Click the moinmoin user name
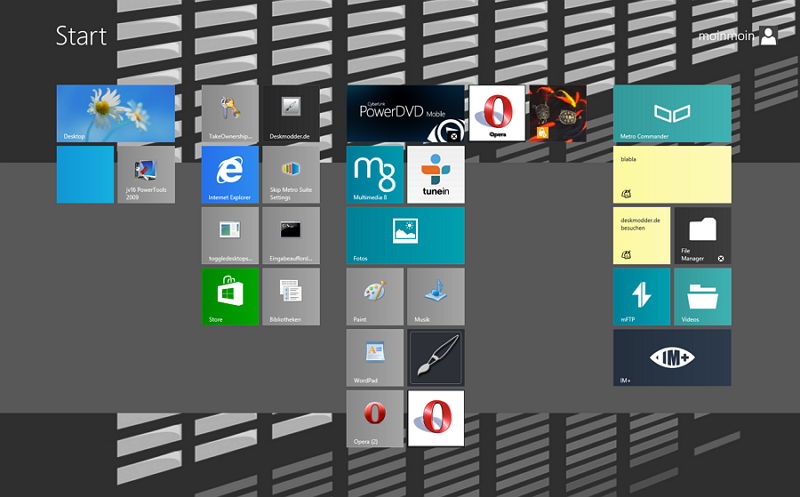Screen dimensions: 800x497 (x=726, y=36)
